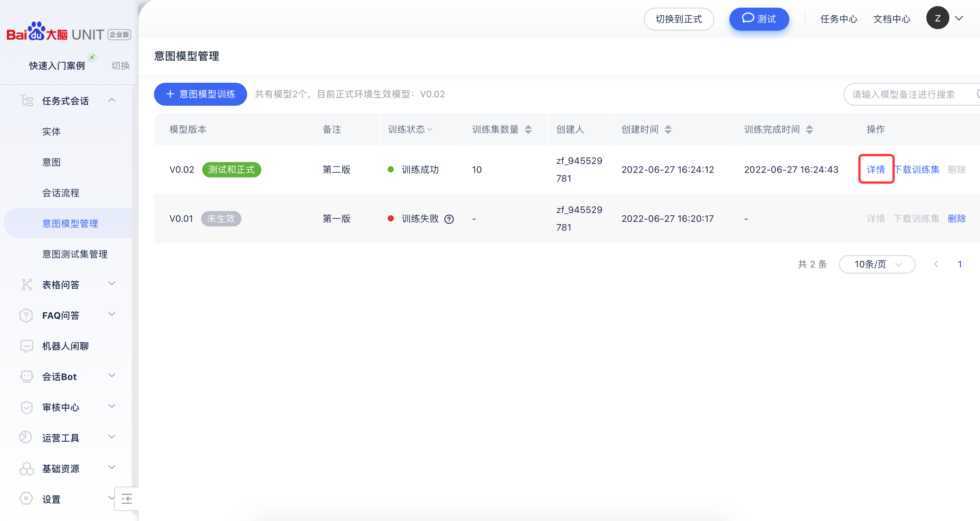Click the Baidu Brain UNIT logo
Image resolution: width=980 pixels, height=521 pixels.
pos(69,32)
